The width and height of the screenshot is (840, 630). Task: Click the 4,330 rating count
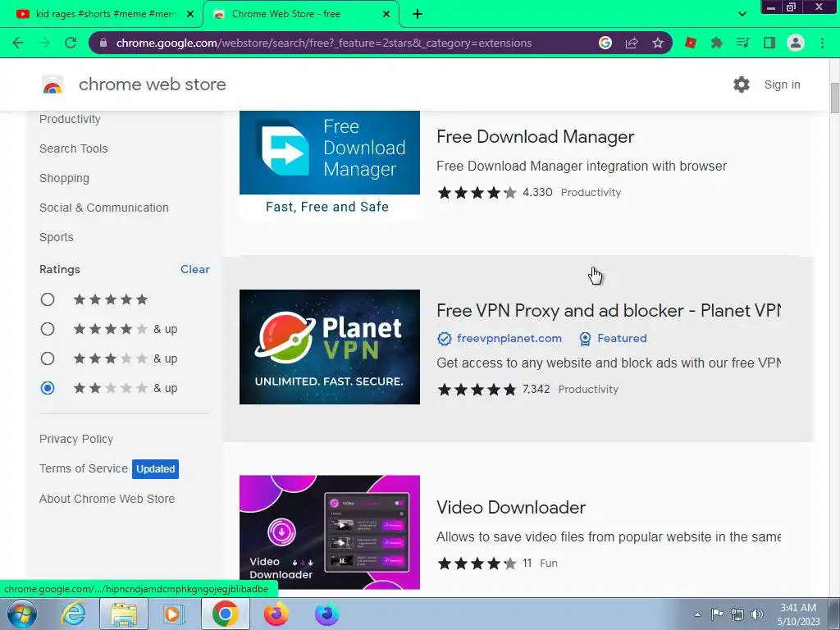pyautogui.click(x=537, y=192)
